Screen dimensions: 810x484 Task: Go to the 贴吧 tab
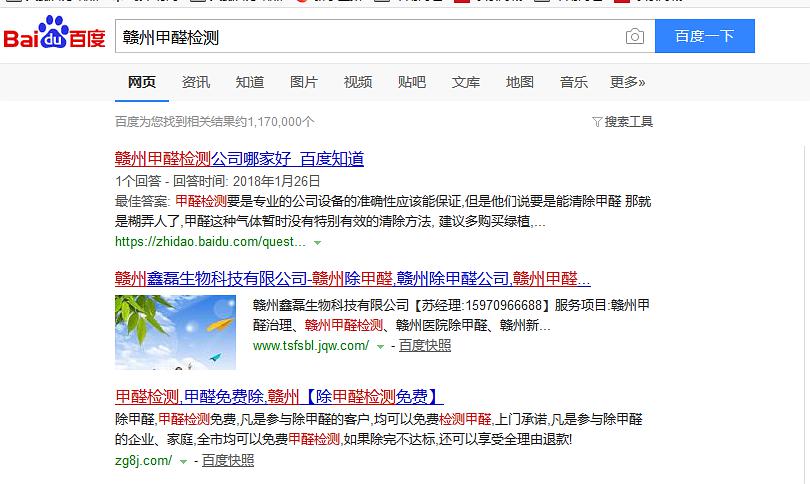pos(412,82)
